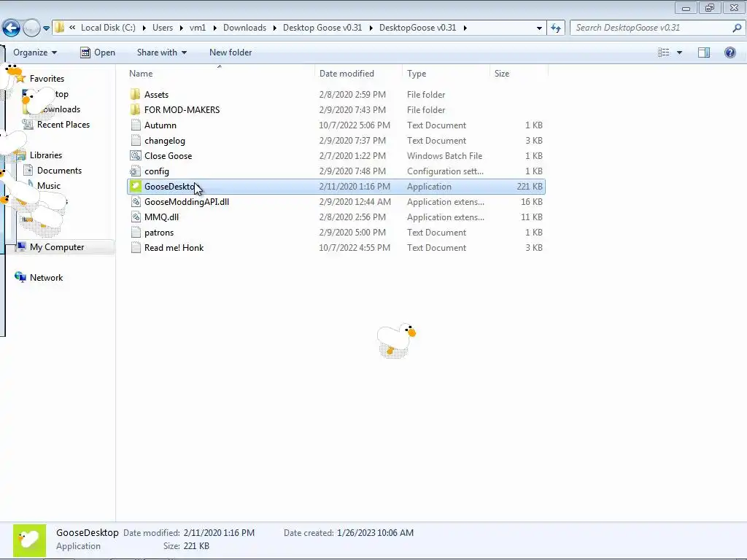747x560 pixels.
Task: Click the MMQ.dll file name
Action: point(161,217)
